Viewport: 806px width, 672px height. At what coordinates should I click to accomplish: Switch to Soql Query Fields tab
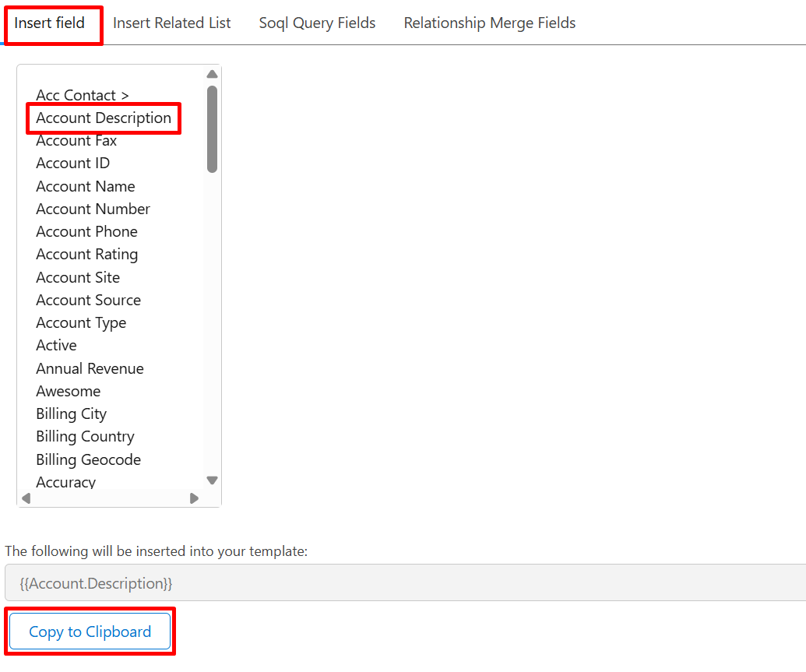tap(317, 23)
